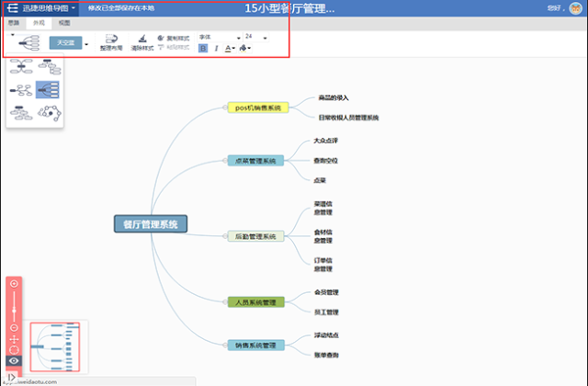Select the 账单查询 leaf node
This screenshot has height=386, width=588.
326,355
